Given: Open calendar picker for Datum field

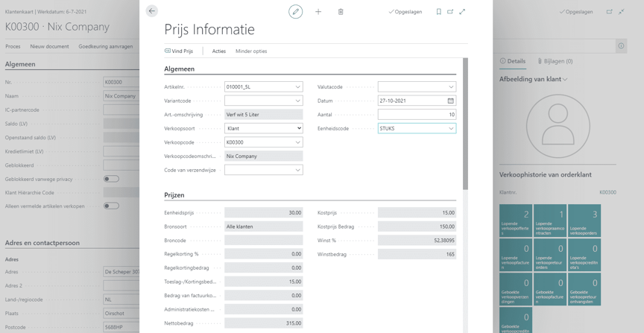Looking at the screenshot, I should [x=450, y=101].
